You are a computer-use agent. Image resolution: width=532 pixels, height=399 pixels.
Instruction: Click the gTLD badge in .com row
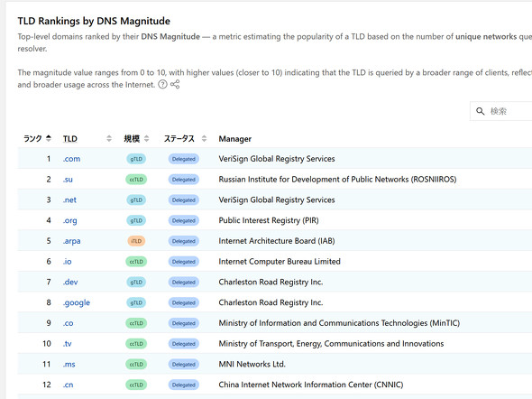coord(136,159)
